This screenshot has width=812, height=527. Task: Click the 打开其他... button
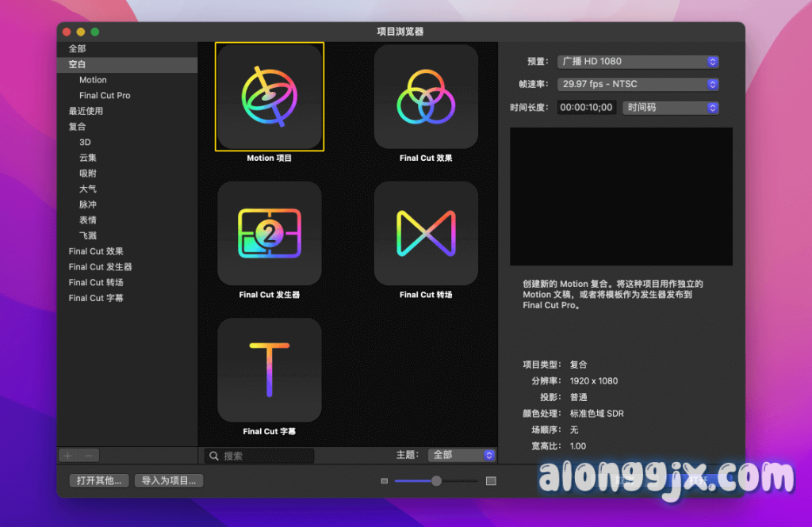click(99, 480)
